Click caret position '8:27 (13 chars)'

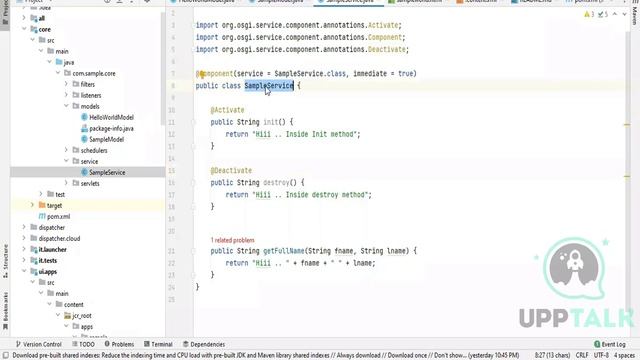[552, 355]
